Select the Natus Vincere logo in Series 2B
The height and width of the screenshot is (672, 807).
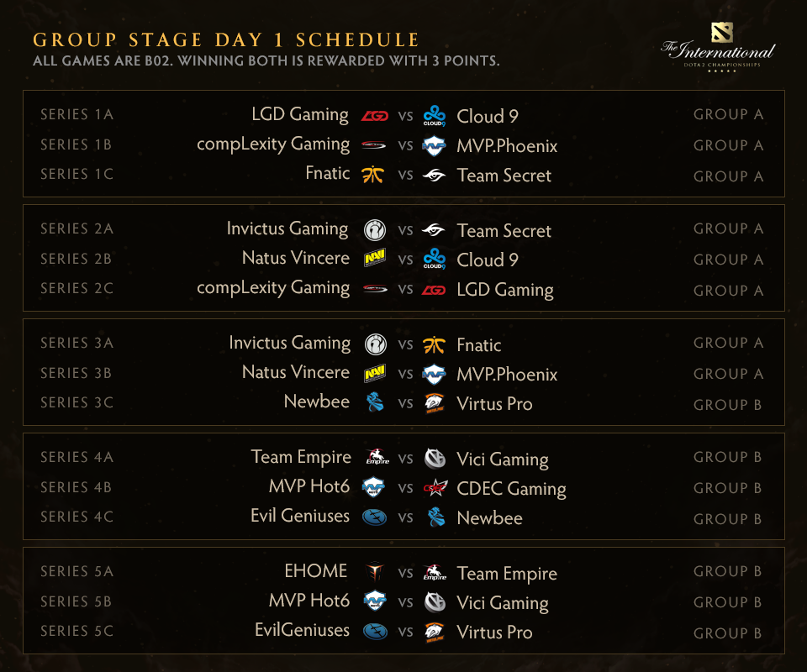click(x=374, y=260)
